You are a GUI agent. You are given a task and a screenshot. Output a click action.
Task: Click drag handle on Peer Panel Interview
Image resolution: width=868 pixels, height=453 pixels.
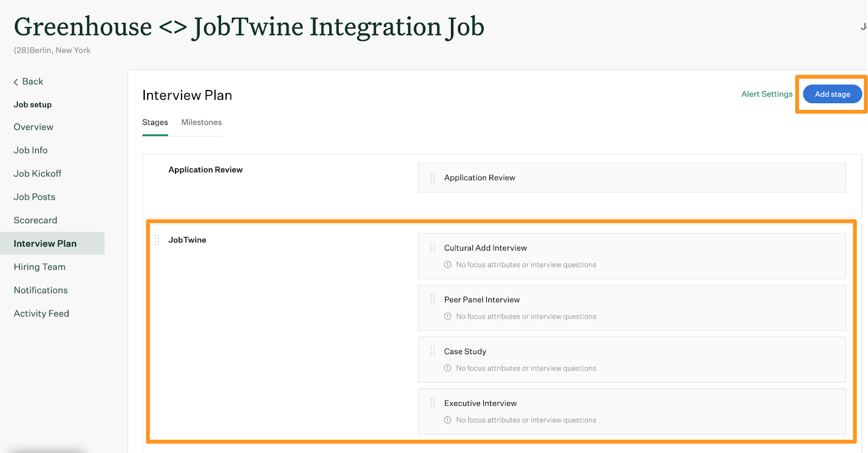tap(432, 300)
